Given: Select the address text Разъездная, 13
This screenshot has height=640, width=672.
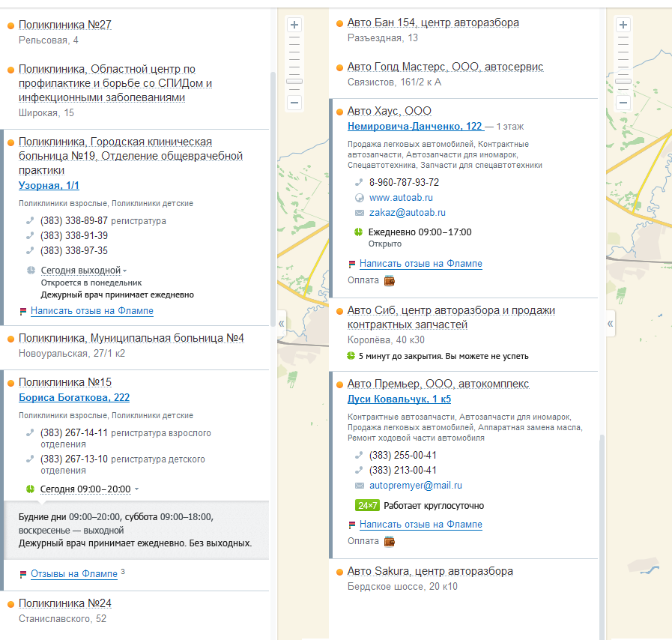Looking at the screenshot, I should [x=382, y=38].
